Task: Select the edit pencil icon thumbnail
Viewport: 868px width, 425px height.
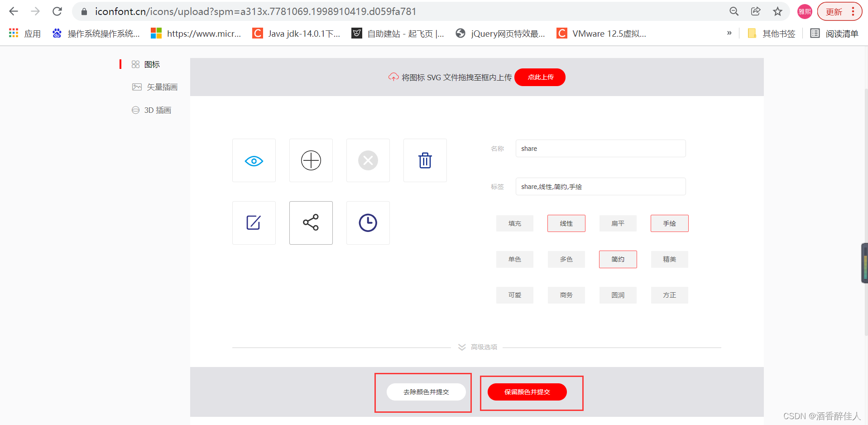Action: [254, 223]
